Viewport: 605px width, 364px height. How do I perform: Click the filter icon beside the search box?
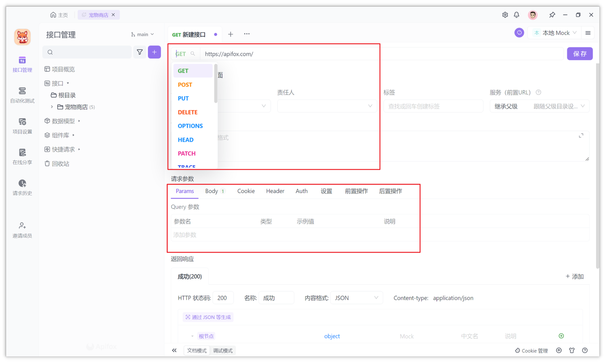tap(140, 52)
